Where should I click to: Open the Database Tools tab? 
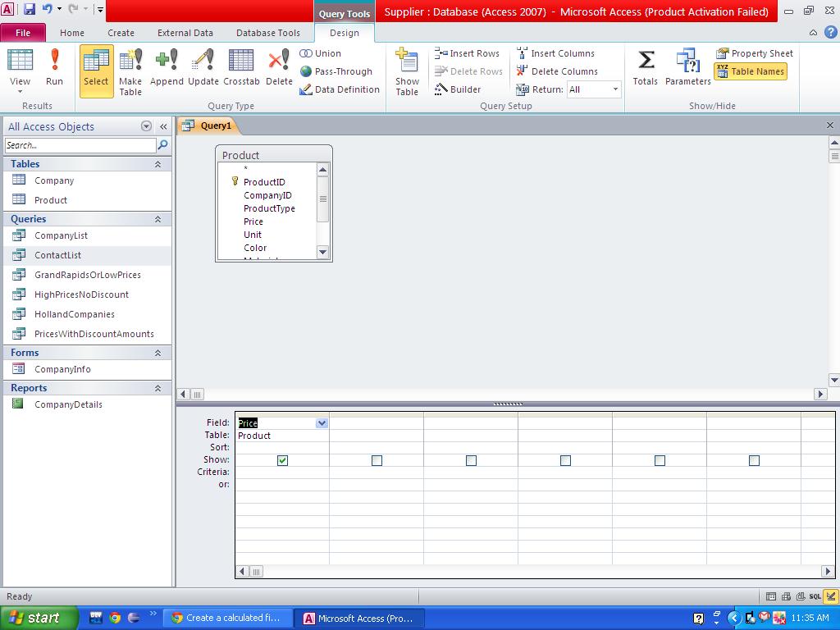tap(267, 33)
